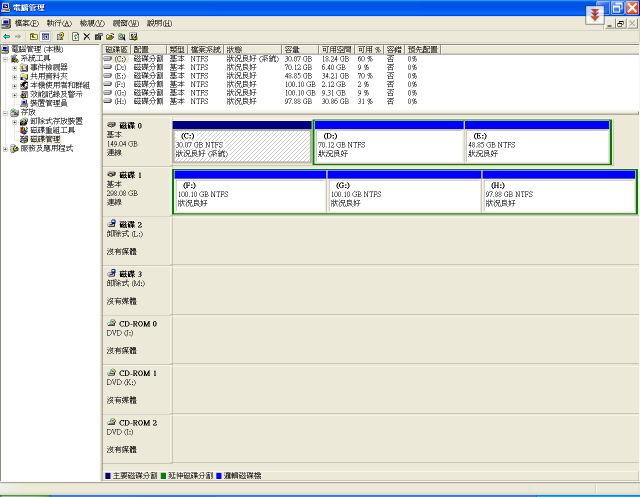Click the 磁碟 3 卸除式 (M:) label
Viewport: 640px width, 497px height.
pyautogui.click(x=126, y=283)
